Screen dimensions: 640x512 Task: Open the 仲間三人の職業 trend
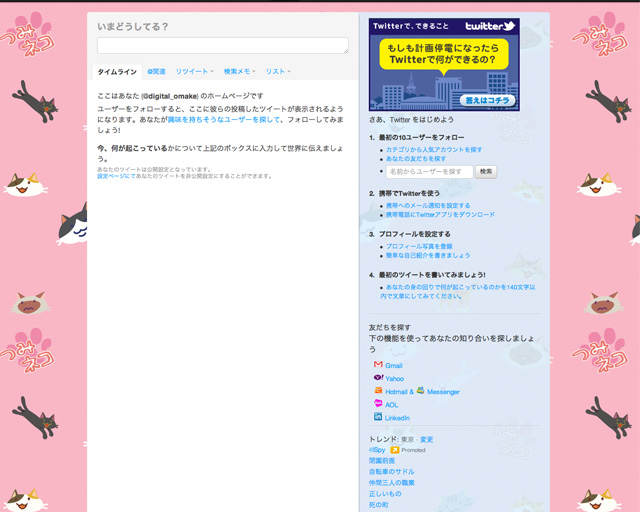392,483
